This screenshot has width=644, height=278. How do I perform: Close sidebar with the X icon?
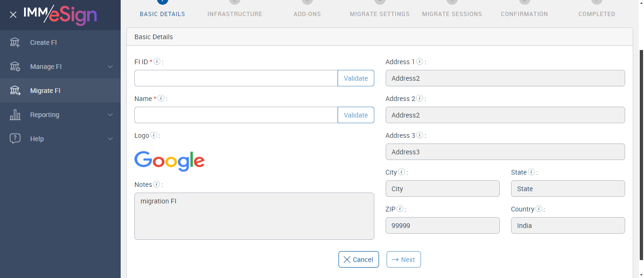point(13,15)
